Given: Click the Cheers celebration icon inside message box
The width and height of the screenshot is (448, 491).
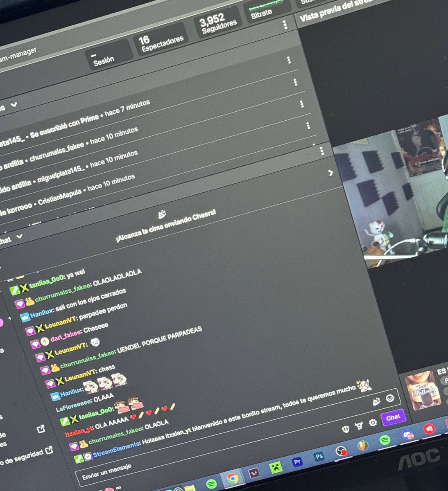Looking at the screenshot, I should point(376,402).
